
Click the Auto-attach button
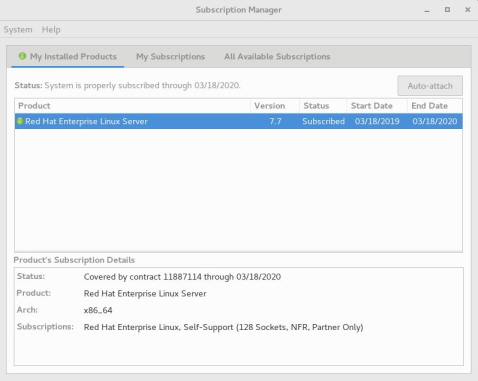tap(430, 86)
